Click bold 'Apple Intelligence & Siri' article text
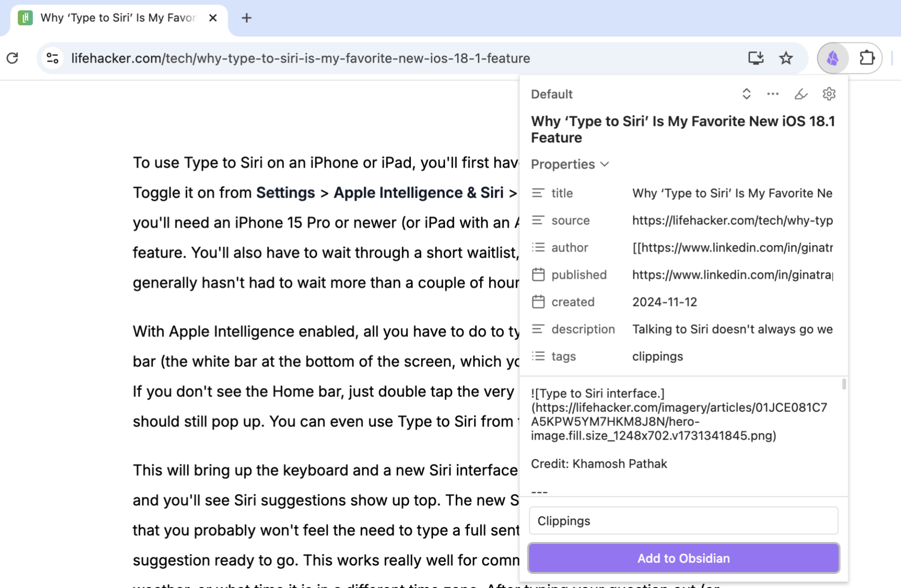 click(x=418, y=192)
